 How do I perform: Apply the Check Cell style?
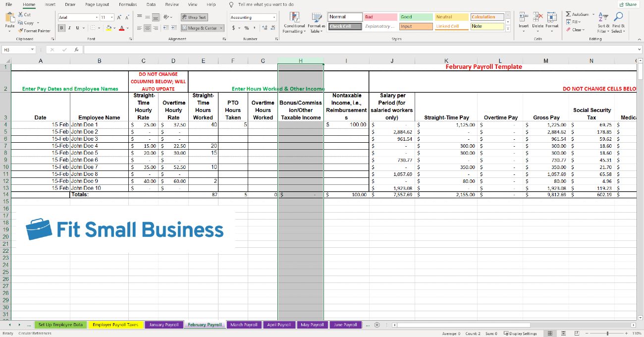tap(345, 27)
